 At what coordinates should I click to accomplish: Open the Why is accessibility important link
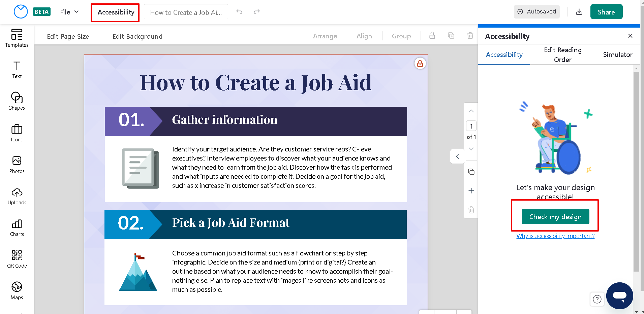(555, 236)
